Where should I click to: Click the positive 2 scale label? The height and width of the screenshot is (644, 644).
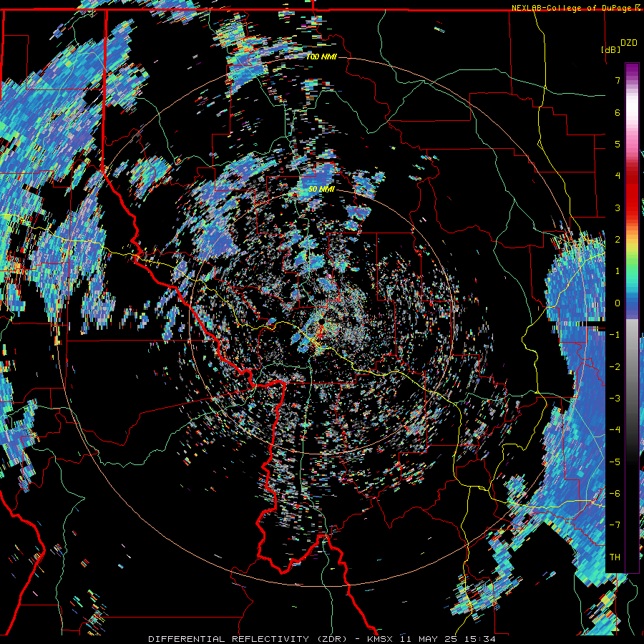pos(618,240)
